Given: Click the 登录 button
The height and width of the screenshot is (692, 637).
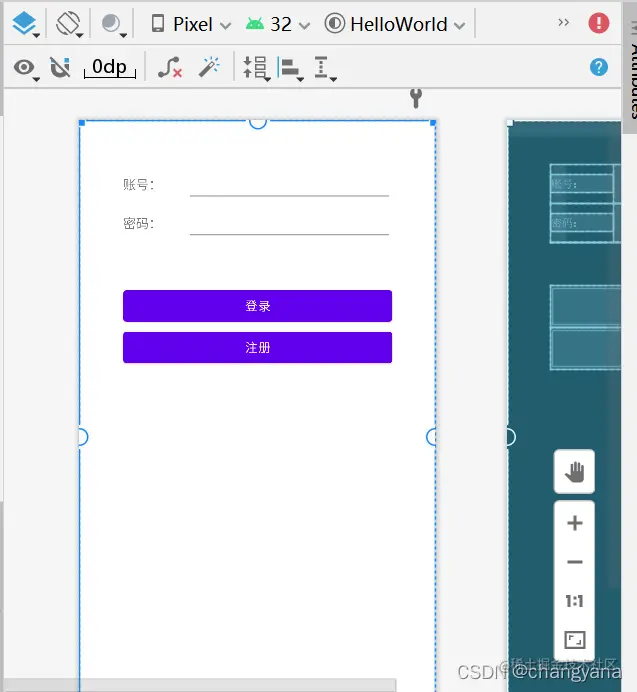Looking at the screenshot, I should point(257,306).
